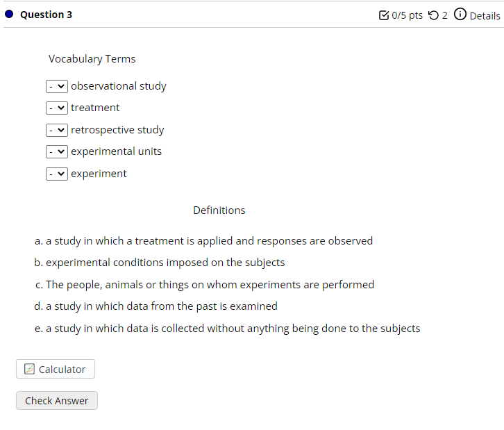Open the dropdown for observational study

57,86
